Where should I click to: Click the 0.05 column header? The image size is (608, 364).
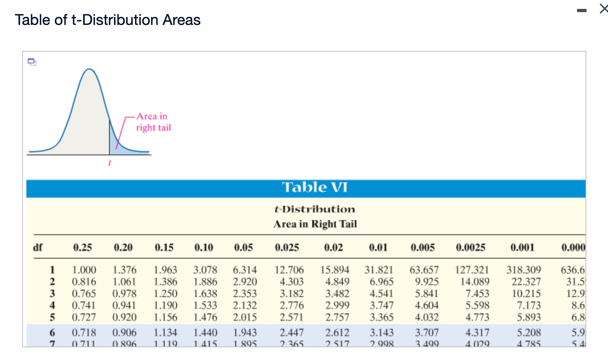pos(244,248)
